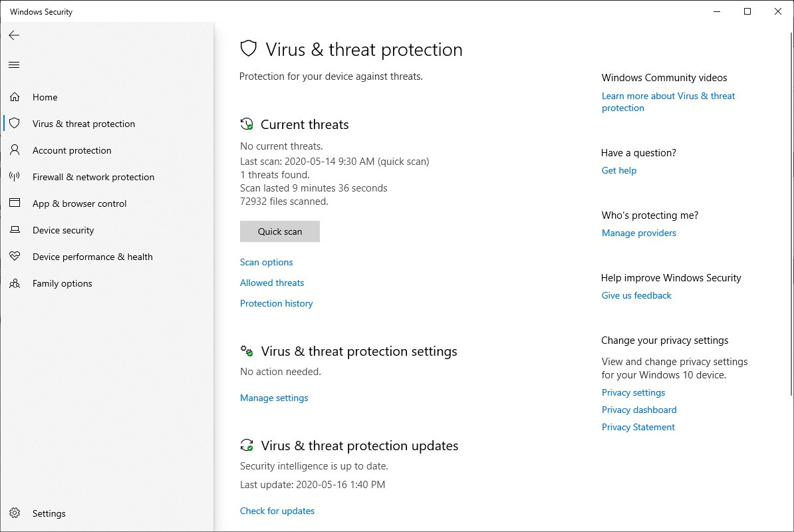Start a Quick scan

[x=279, y=231]
